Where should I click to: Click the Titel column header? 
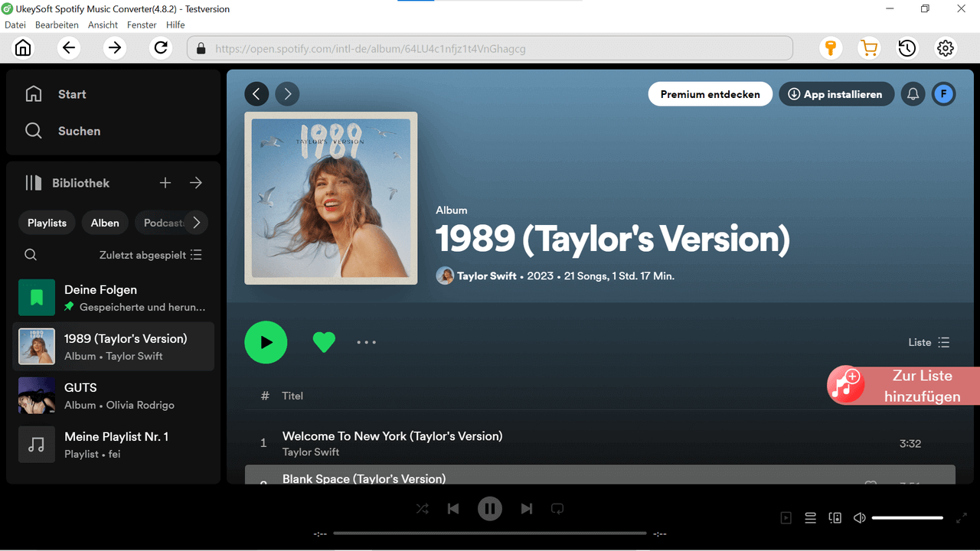(292, 396)
